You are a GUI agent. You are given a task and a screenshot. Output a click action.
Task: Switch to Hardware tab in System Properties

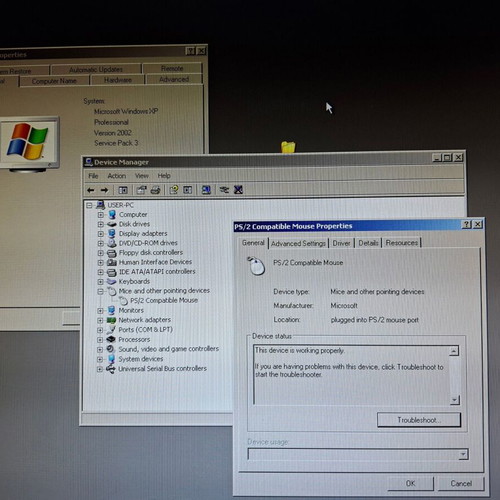118,80
